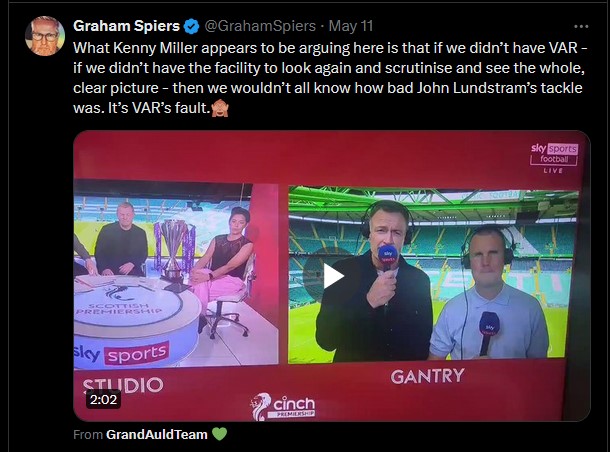Image resolution: width=610 pixels, height=452 pixels.
Task: Click the tweet text about Kenny Miller
Action: (x=330, y=78)
